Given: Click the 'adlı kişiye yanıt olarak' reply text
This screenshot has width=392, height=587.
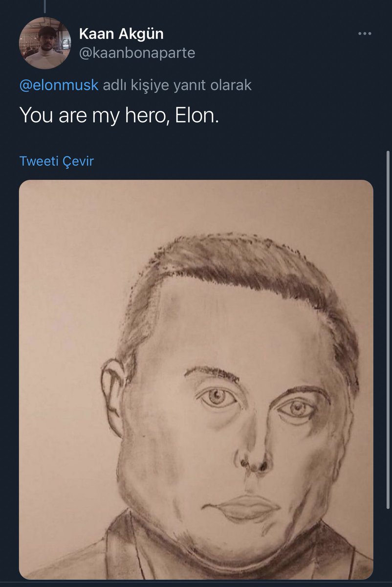Looking at the screenshot, I should [x=177, y=85].
